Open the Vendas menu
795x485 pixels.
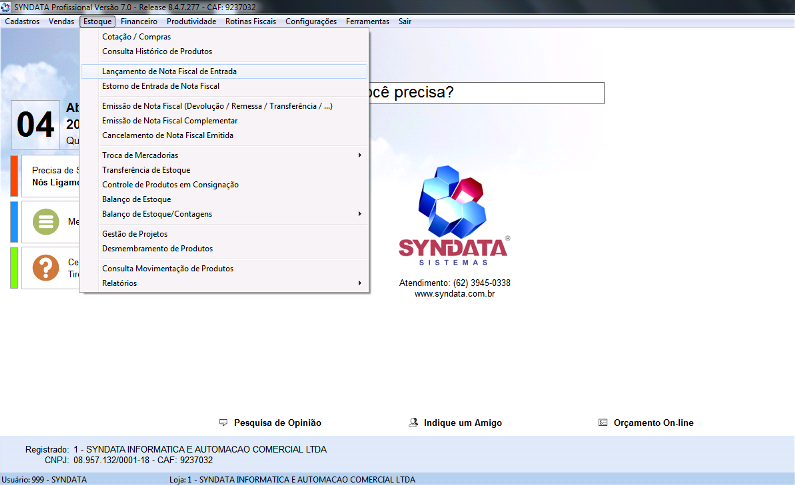[x=61, y=21]
